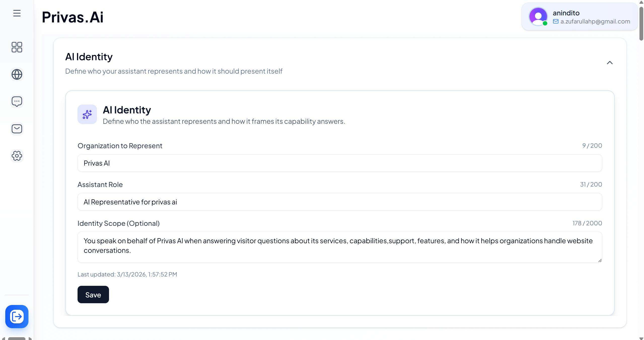Click the AI Identity sparkle icon
This screenshot has height=340, width=644.
click(x=87, y=114)
